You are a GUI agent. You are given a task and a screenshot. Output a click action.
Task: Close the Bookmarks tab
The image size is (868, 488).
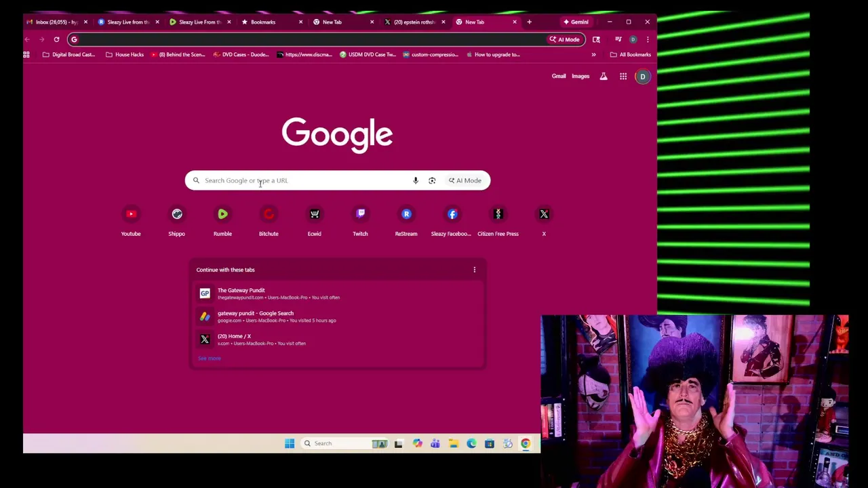pyautogui.click(x=300, y=22)
